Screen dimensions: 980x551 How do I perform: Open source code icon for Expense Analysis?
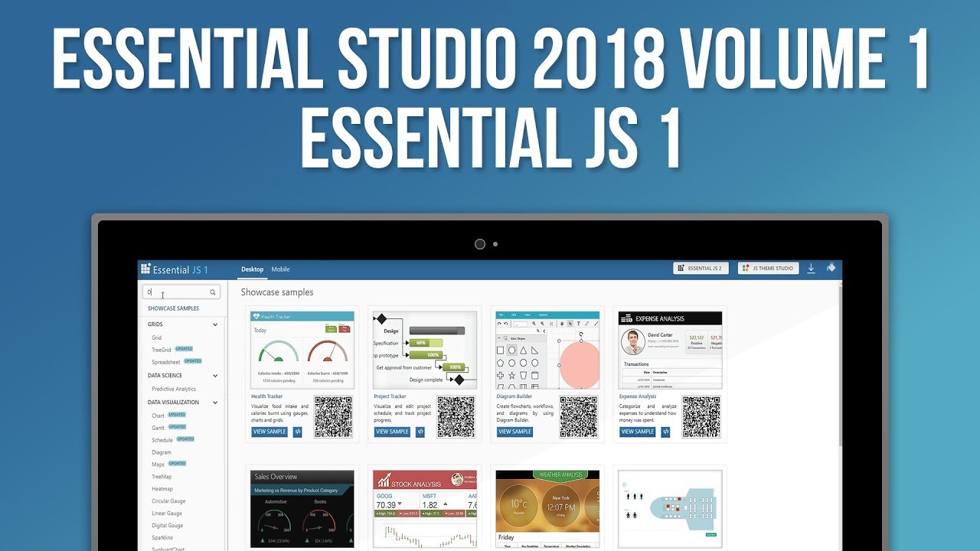point(665,432)
